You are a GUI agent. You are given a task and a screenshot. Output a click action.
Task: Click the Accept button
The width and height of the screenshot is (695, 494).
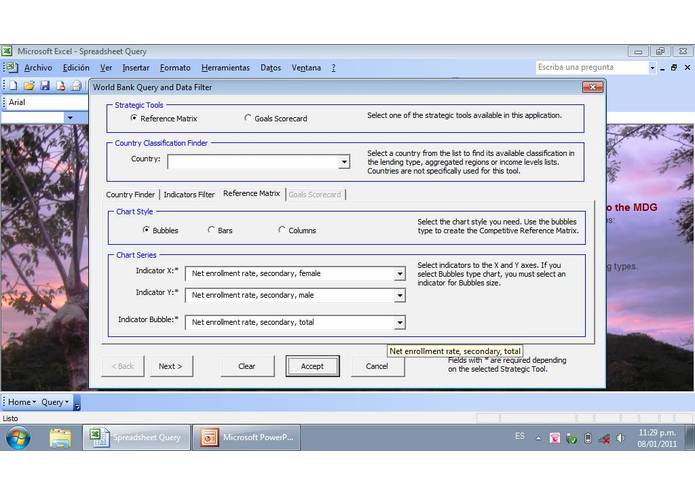click(312, 366)
